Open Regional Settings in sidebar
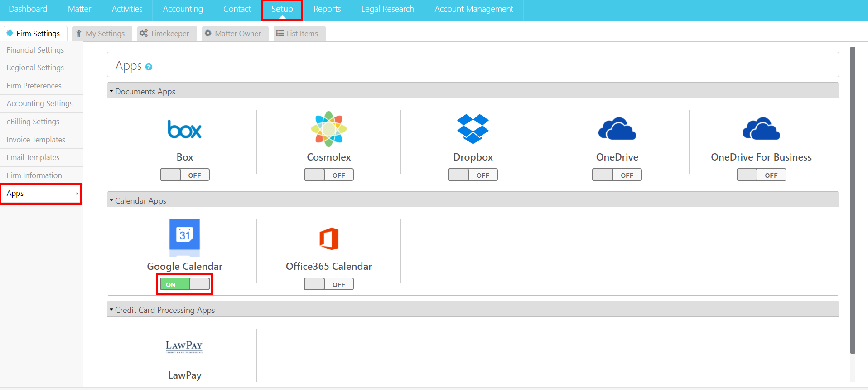This screenshot has height=390, width=868. coord(41,68)
